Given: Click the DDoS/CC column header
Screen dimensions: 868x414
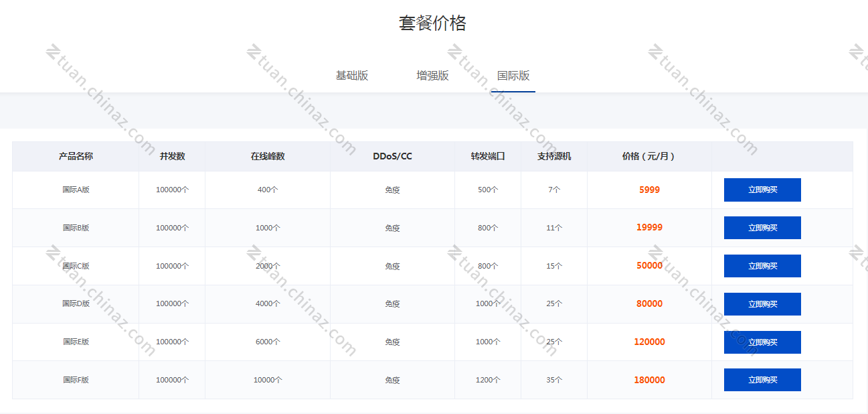Looking at the screenshot, I should (x=392, y=156).
